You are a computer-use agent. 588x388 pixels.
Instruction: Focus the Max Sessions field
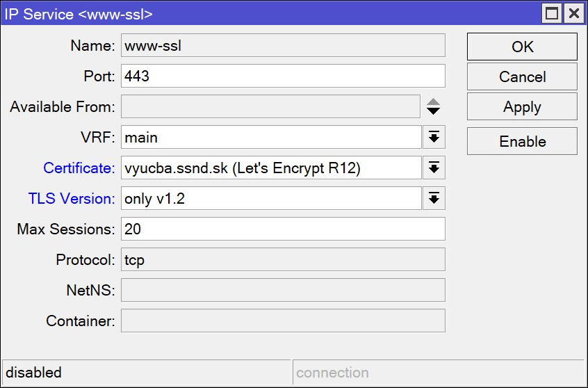pos(282,229)
